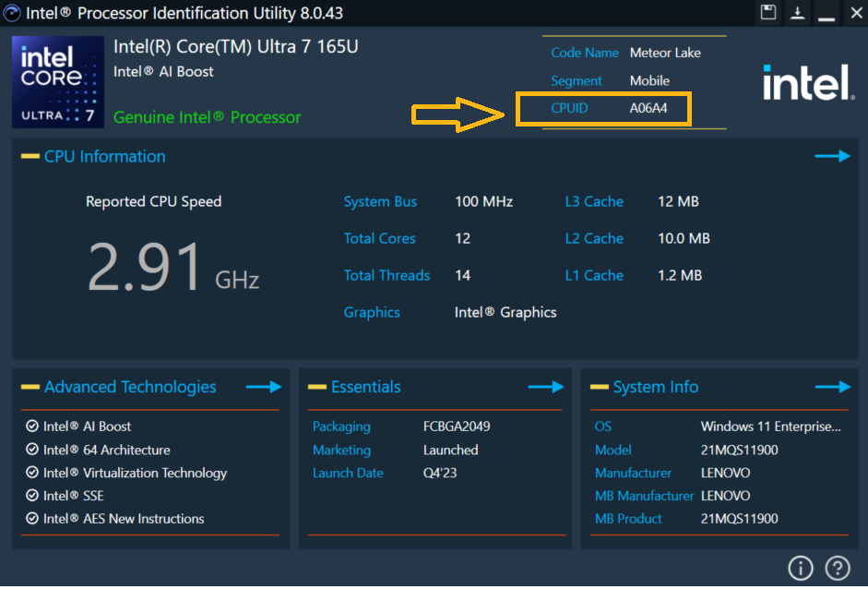Click the check icon beside Intel SSE
The height and width of the screenshot is (589, 868).
32,496
